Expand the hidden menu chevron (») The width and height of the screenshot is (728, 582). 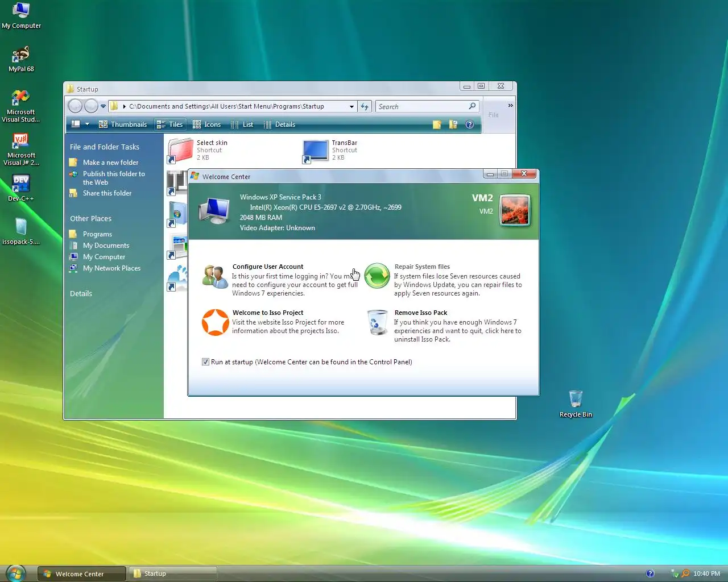510,105
